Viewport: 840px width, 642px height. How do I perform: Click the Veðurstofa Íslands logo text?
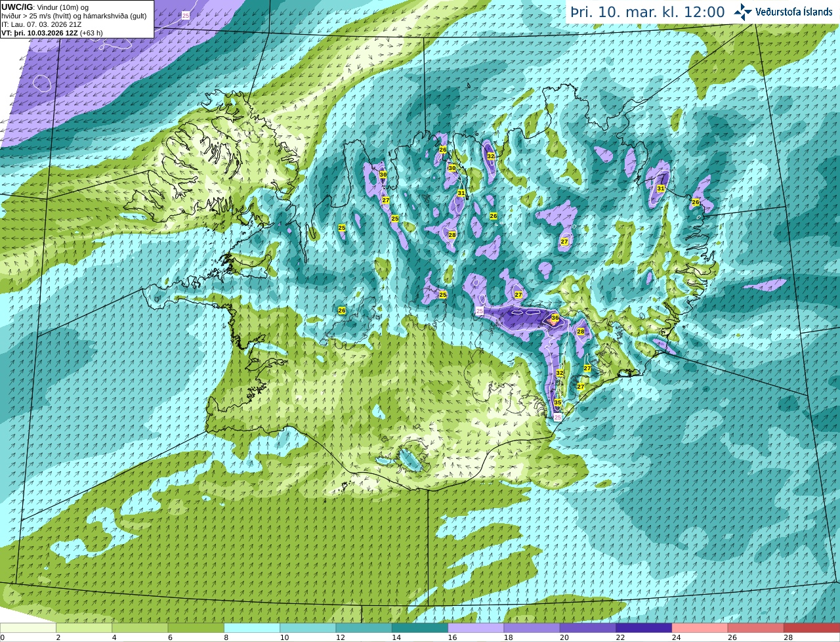click(794, 12)
